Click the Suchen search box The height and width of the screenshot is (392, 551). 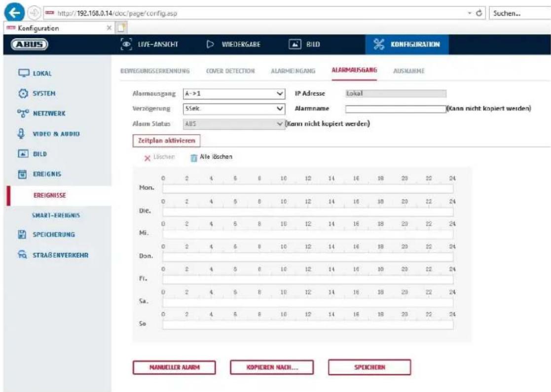[x=519, y=13]
